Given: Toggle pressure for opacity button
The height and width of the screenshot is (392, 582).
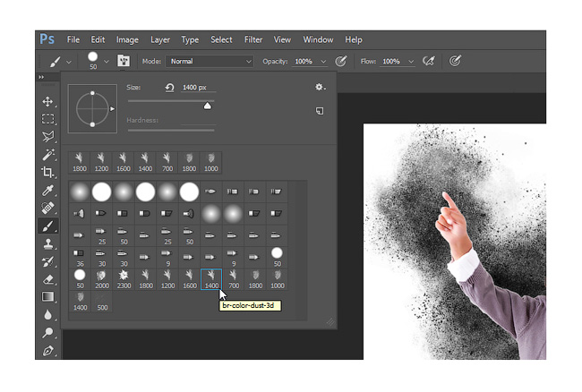Looking at the screenshot, I should [x=341, y=61].
